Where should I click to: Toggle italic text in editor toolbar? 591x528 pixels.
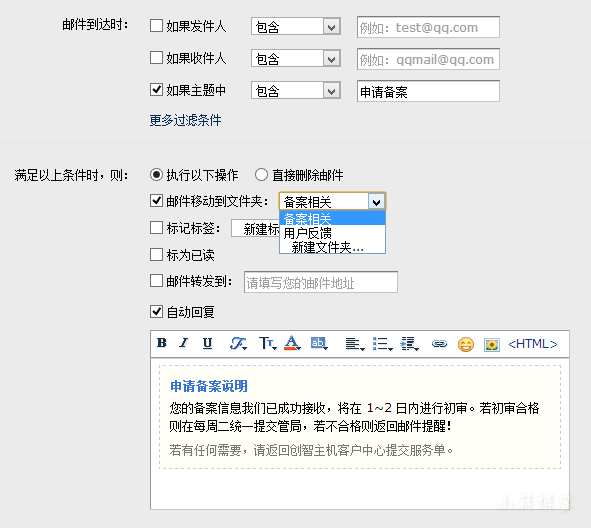click(x=184, y=343)
